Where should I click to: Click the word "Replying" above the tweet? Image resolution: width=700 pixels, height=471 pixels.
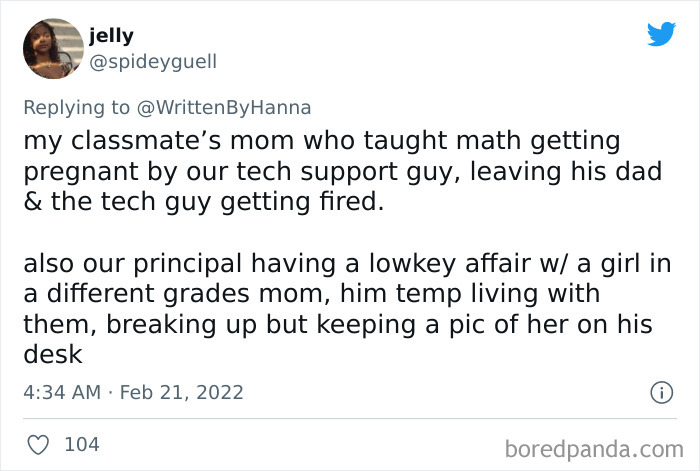click(x=60, y=107)
